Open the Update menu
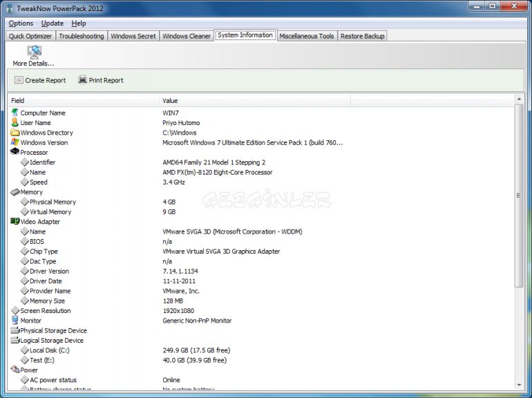This screenshot has width=532, height=398. (x=52, y=23)
